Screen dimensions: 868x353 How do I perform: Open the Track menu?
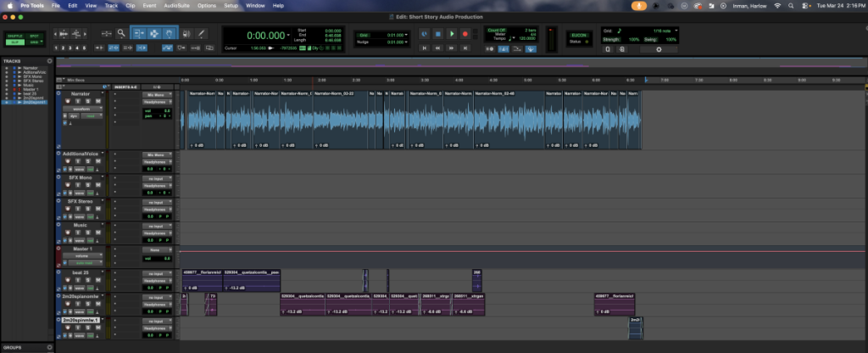[x=111, y=6]
